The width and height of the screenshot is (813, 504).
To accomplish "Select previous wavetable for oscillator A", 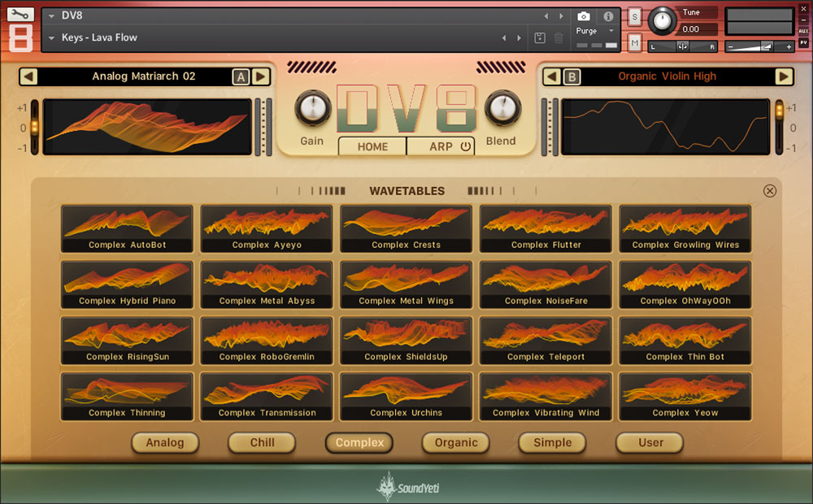I will click(x=28, y=76).
